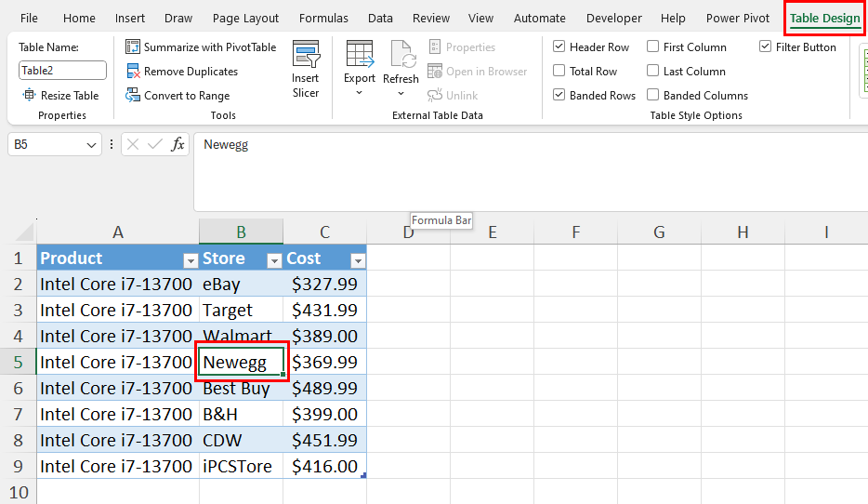This screenshot has width=868, height=504.
Task: Click the Table Name input field
Action: (x=62, y=71)
